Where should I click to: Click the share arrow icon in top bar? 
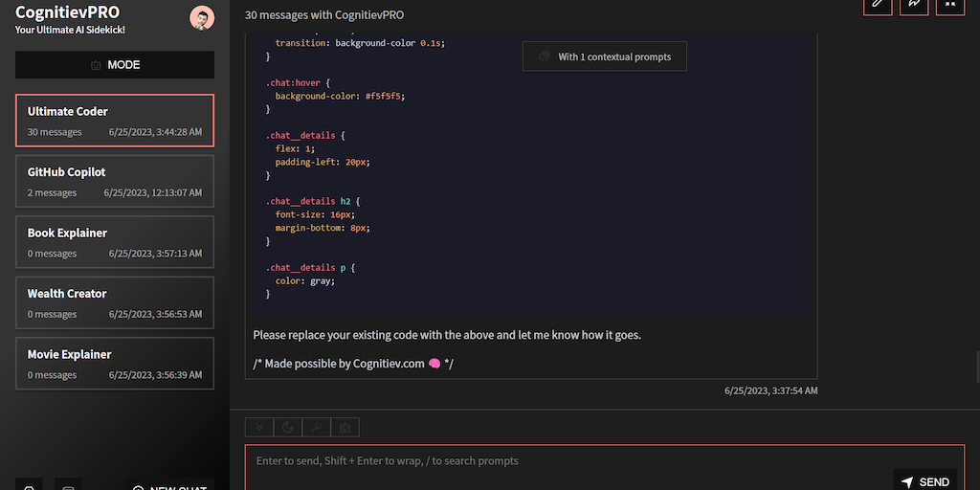[x=914, y=4]
